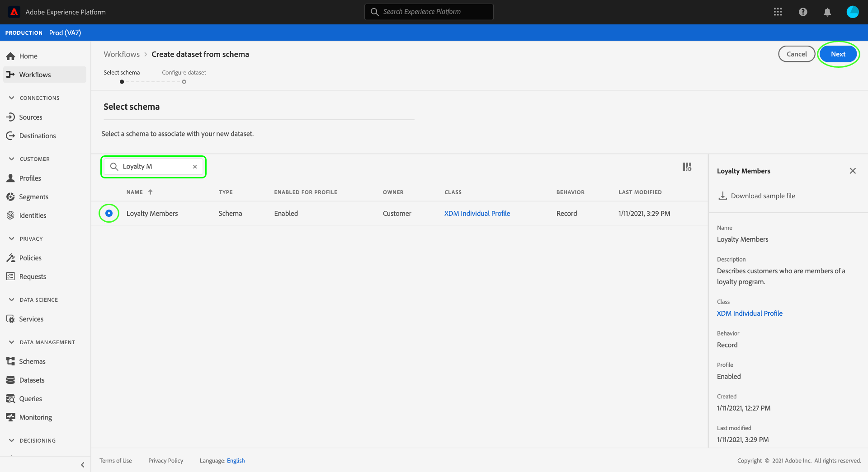
Task: Focus the schema search field
Action: click(154, 167)
